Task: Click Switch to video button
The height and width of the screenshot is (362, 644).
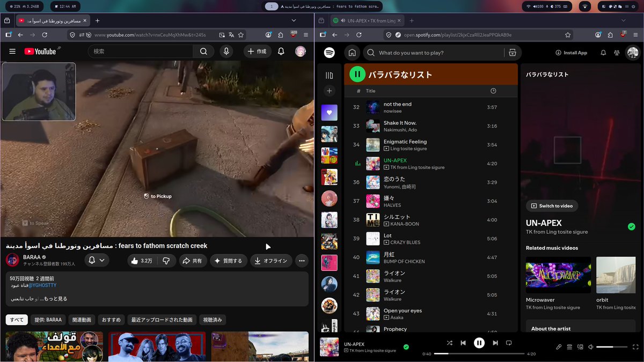Action: click(x=552, y=206)
